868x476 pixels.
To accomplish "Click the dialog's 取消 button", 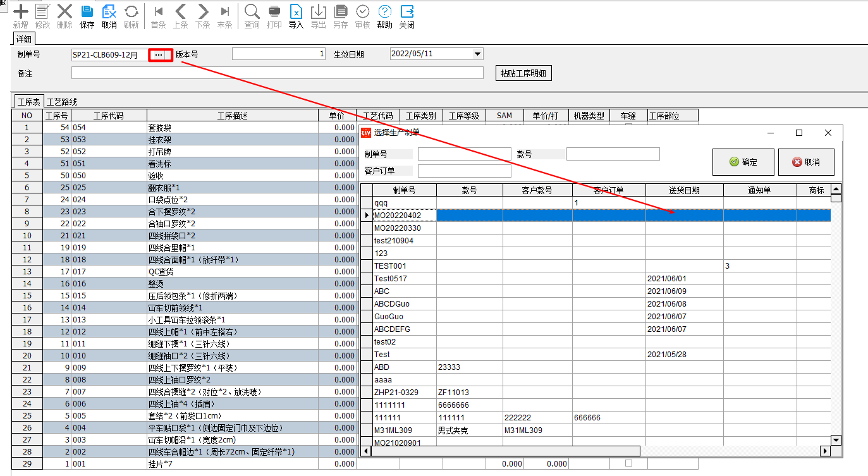I will click(x=806, y=162).
